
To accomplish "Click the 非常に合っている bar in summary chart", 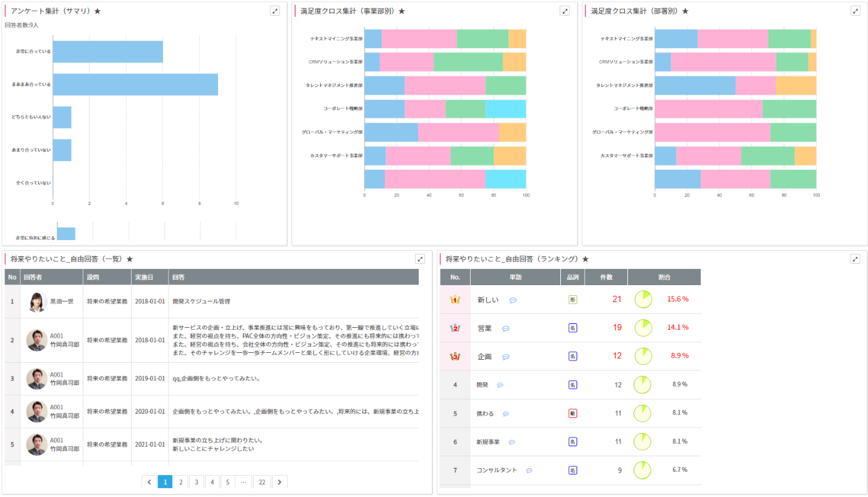I will (108, 51).
